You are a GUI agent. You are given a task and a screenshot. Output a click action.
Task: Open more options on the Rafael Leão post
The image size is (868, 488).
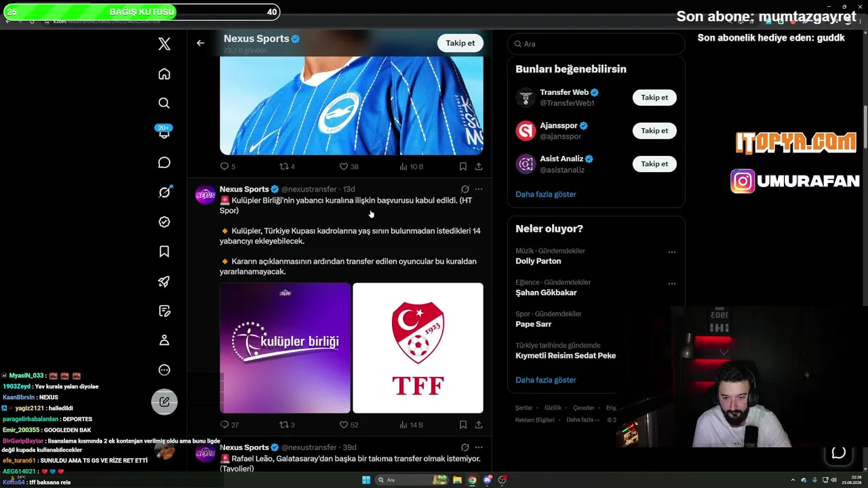(x=479, y=447)
